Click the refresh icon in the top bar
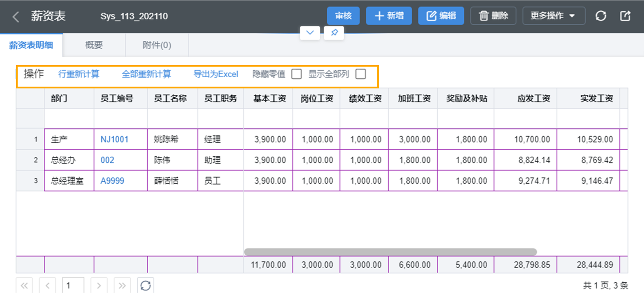This screenshot has width=644, height=293. pyautogui.click(x=601, y=16)
